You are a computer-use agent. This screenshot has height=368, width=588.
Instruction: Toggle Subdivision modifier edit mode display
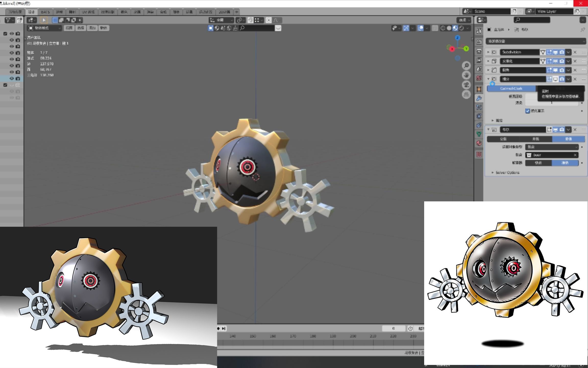click(x=549, y=52)
